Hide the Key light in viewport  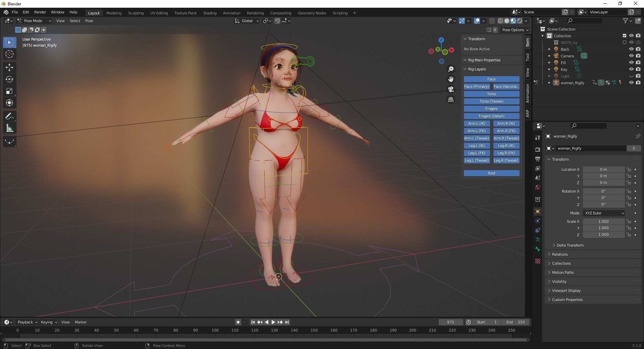click(x=631, y=69)
